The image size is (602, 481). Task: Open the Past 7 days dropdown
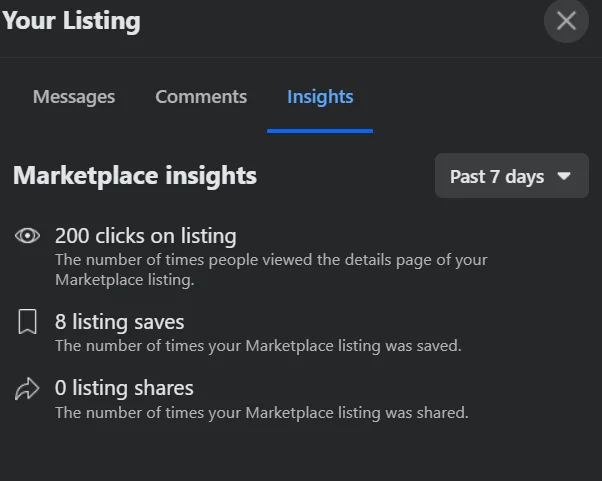512,176
